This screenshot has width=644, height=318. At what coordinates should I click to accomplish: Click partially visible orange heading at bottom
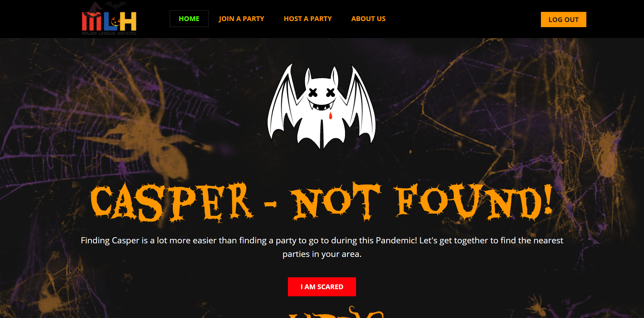(336, 312)
